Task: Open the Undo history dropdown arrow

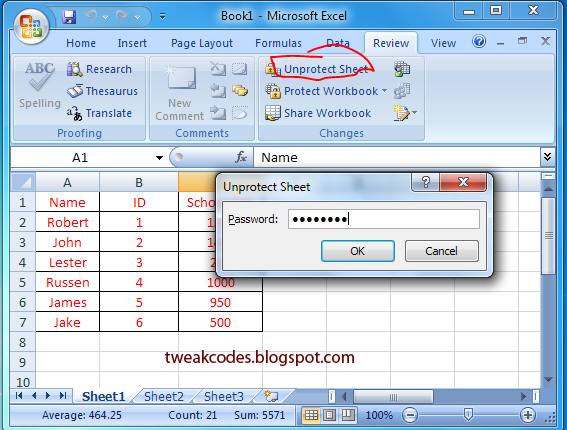Action: coord(105,17)
